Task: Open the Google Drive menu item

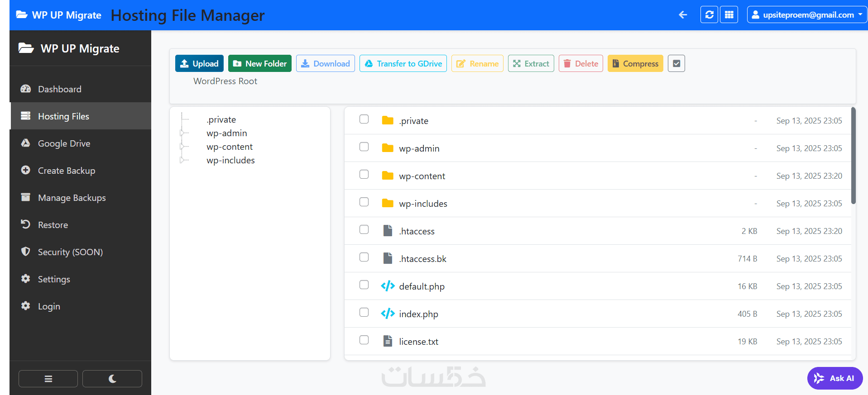Action: point(81,143)
